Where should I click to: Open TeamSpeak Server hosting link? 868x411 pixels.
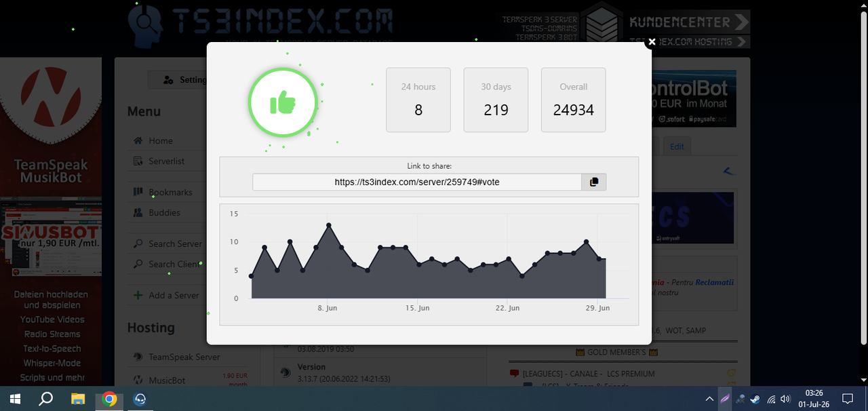coord(184,357)
